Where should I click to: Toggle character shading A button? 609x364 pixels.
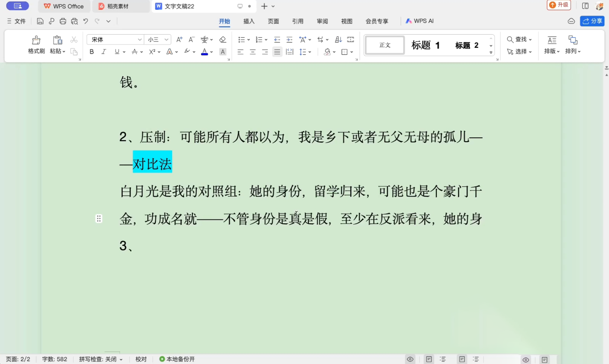point(223,52)
